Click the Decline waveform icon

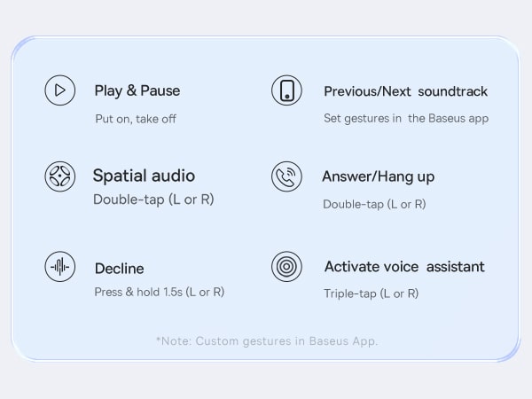point(59,266)
